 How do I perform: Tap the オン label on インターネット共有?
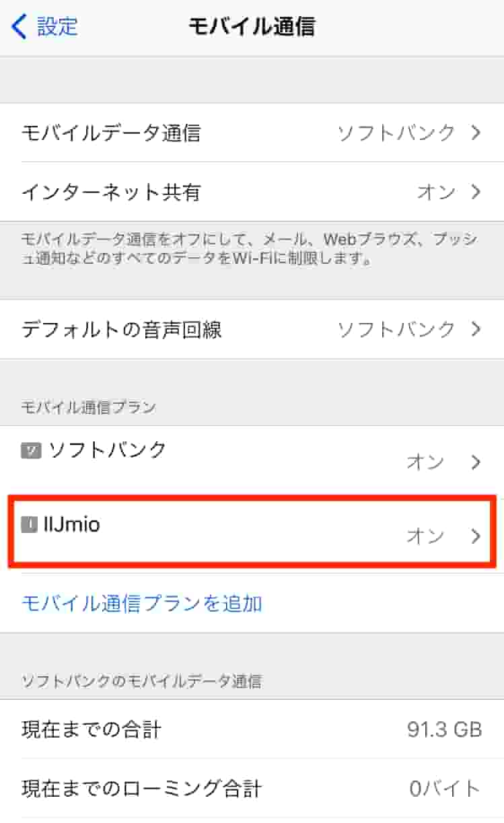coord(435,192)
